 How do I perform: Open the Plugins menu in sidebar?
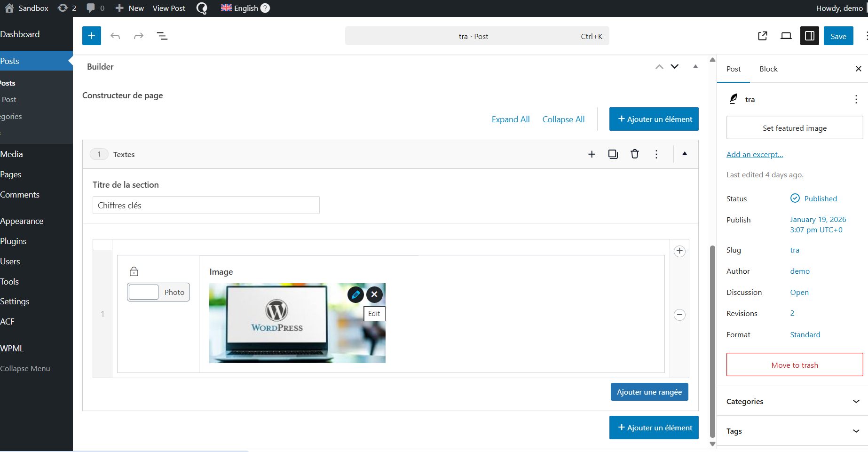coord(14,241)
